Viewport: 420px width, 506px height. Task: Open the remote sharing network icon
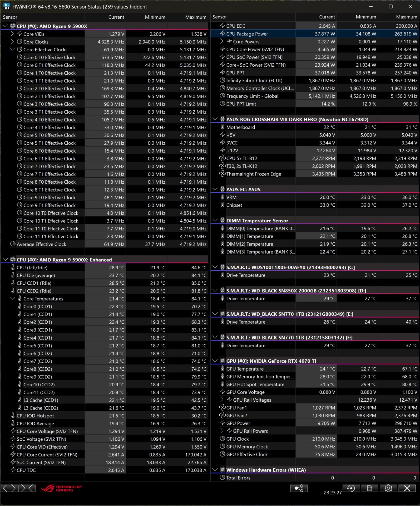tap(299, 488)
